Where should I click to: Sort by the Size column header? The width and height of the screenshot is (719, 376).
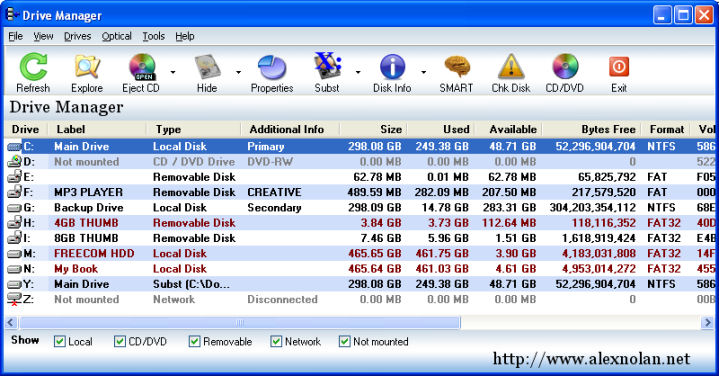373,130
